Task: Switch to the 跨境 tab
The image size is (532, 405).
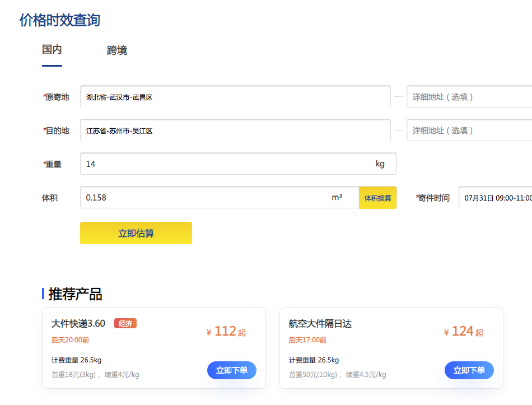Action: (116, 50)
